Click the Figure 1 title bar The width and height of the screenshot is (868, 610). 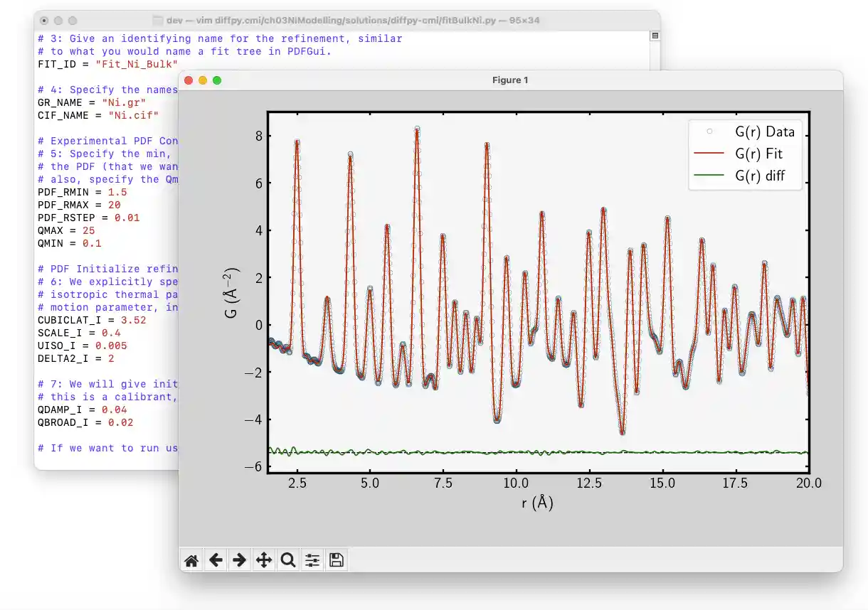click(509, 80)
